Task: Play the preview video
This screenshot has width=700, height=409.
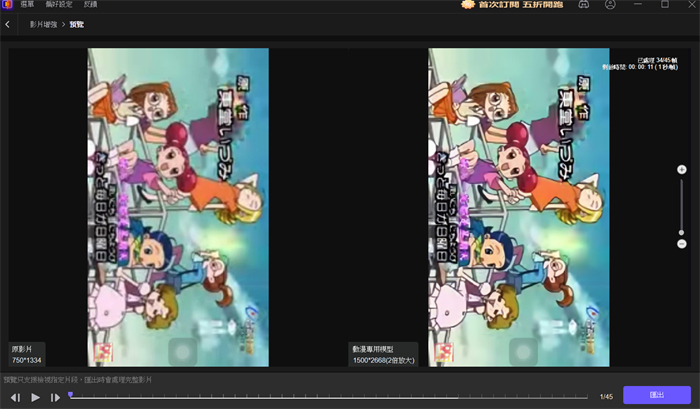Action: coord(35,397)
